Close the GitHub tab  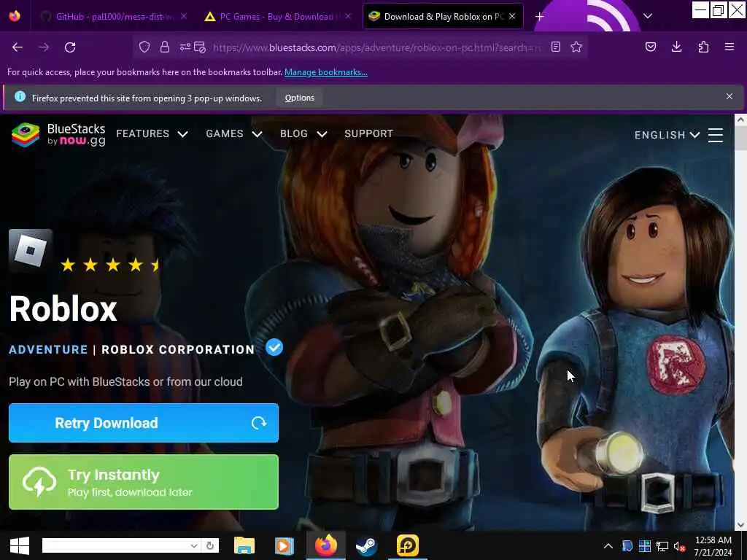(x=184, y=16)
